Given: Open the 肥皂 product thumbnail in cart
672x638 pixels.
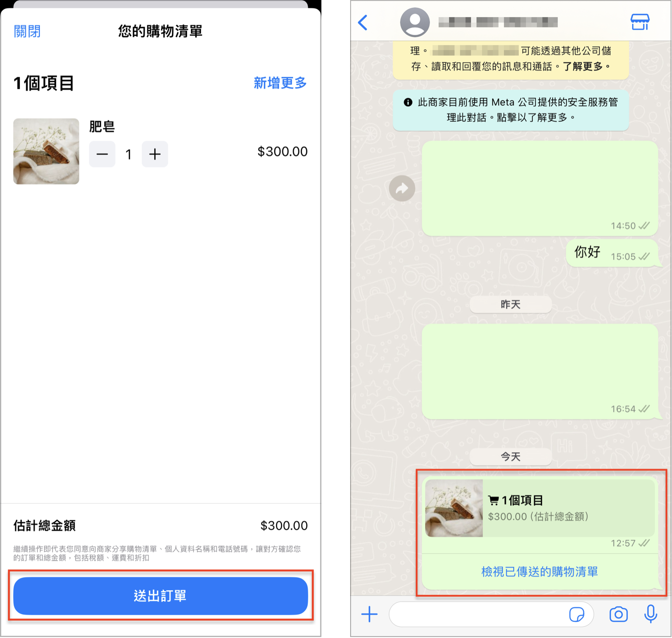Looking at the screenshot, I should click(46, 151).
